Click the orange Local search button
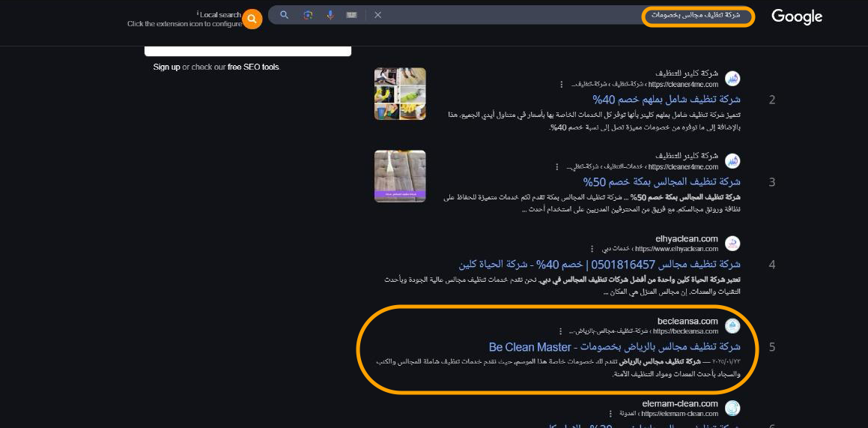 (252, 19)
